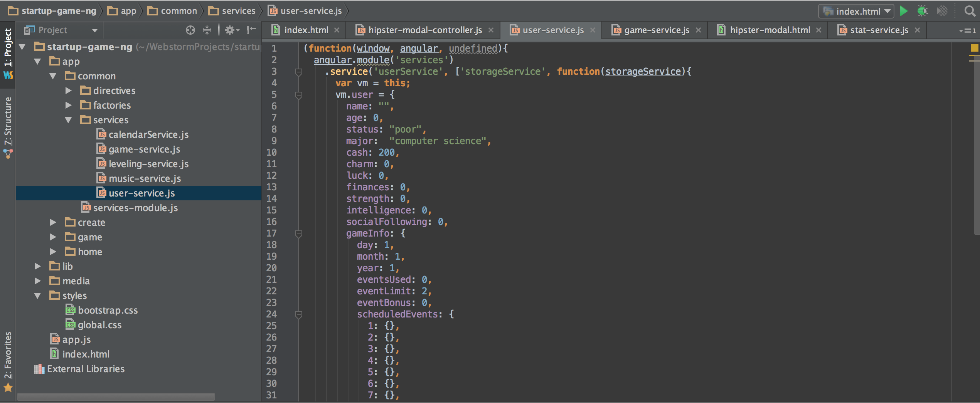Screen dimensions: 980x403
Task: Expand the create folder
Action: point(53,223)
